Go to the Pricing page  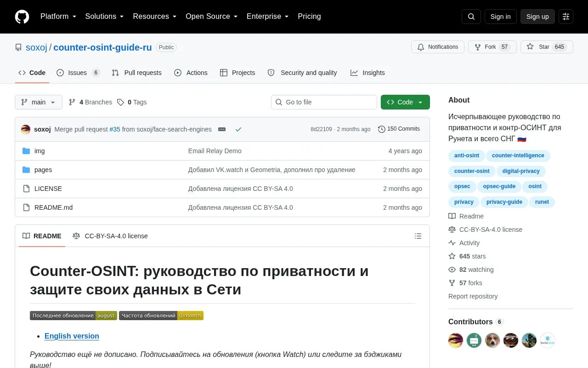tap(309, 17)
